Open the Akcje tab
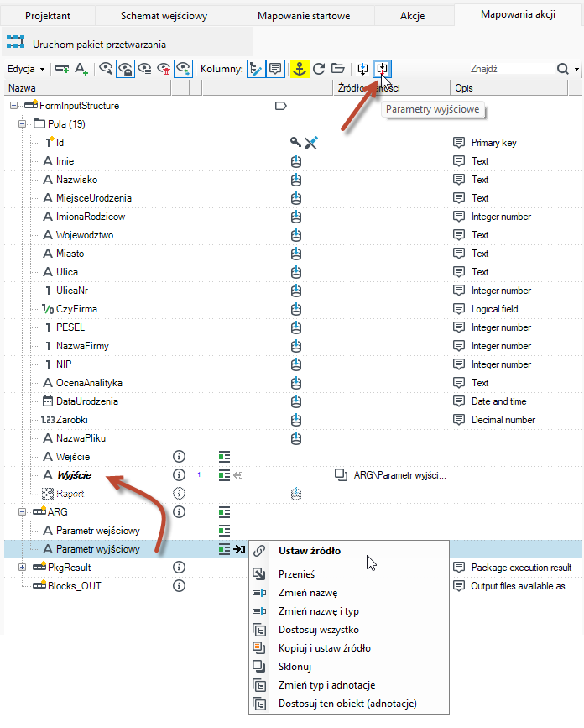This screenshot has width=584, height=728. pos(412,16)
